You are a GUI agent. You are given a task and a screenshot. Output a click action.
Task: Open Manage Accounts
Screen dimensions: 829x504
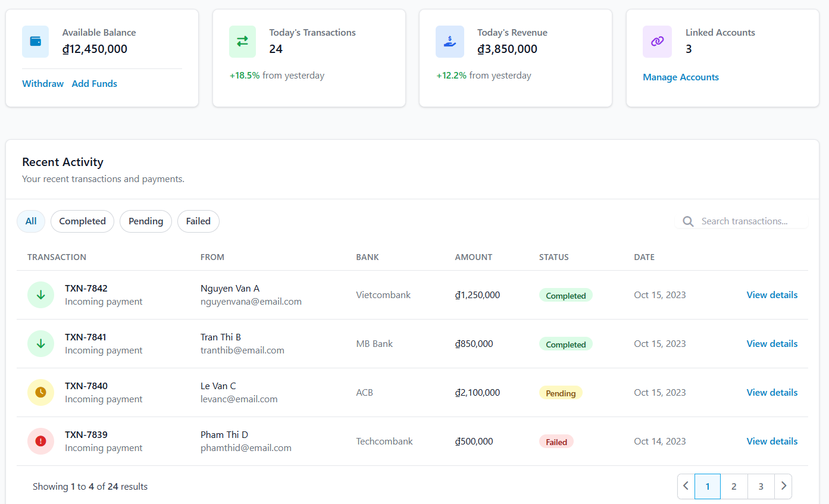(681, 77)
